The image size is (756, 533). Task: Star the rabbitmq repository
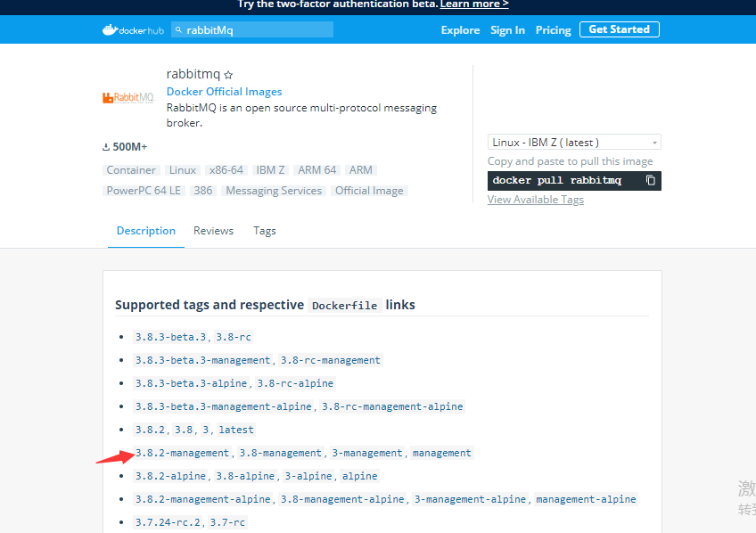pyautogui.click(x=228, y=75)
